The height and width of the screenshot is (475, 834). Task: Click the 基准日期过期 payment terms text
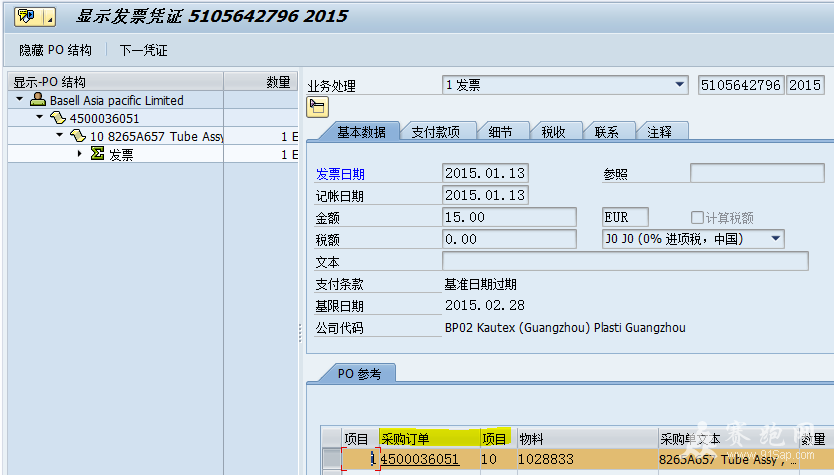(480, 284)
